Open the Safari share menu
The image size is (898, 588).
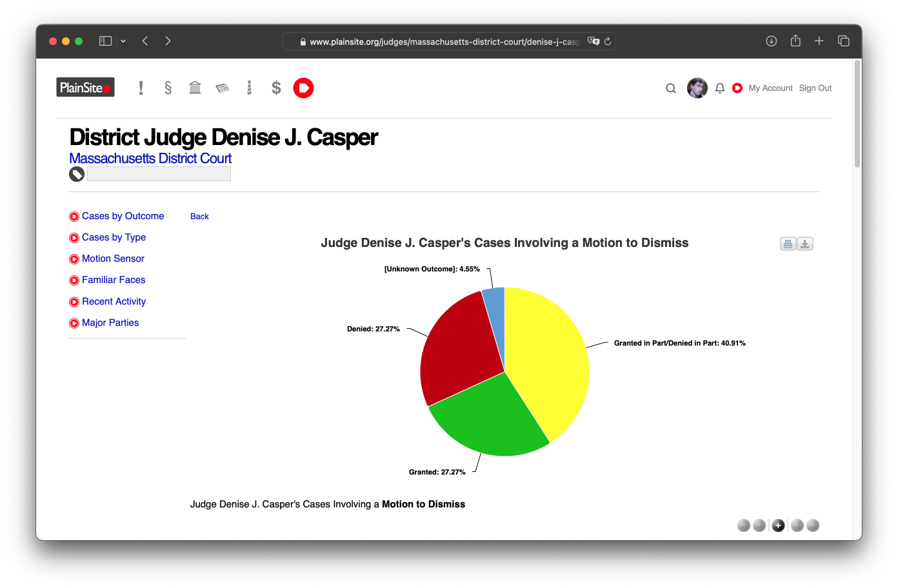pos(795,41)
